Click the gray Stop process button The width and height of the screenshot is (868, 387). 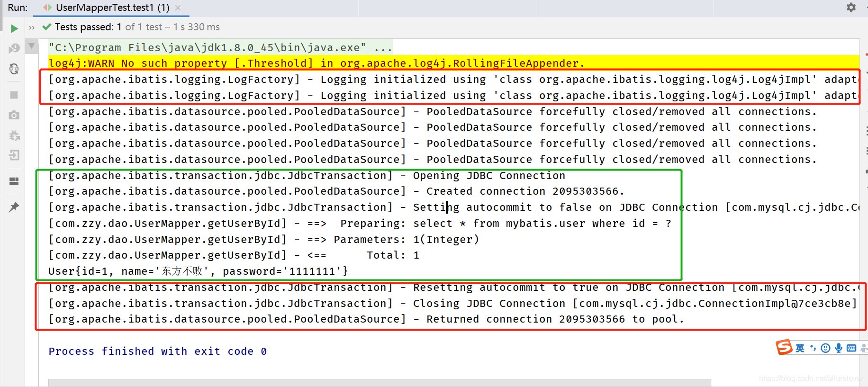[14, 95]
